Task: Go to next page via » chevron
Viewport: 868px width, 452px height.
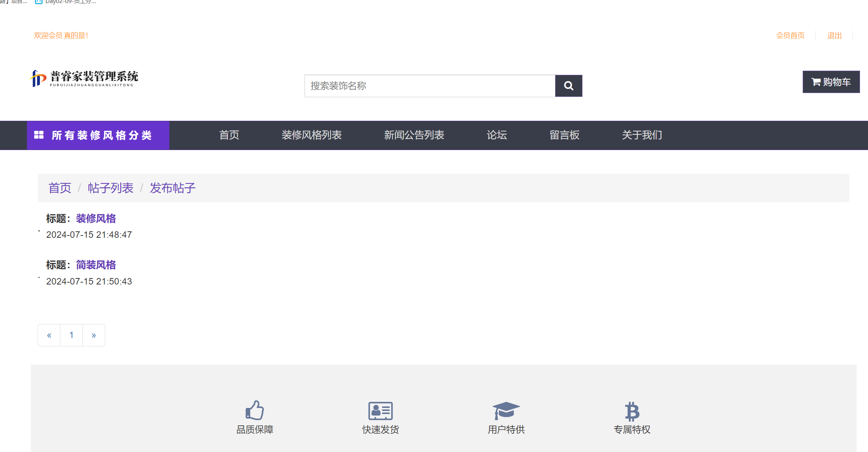Action: pos(93,335)
